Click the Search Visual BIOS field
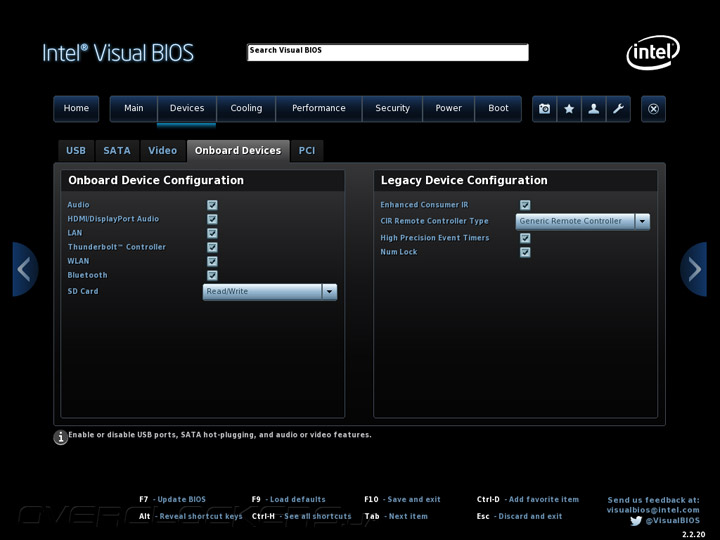720x540 pixels. click(388, 52)
